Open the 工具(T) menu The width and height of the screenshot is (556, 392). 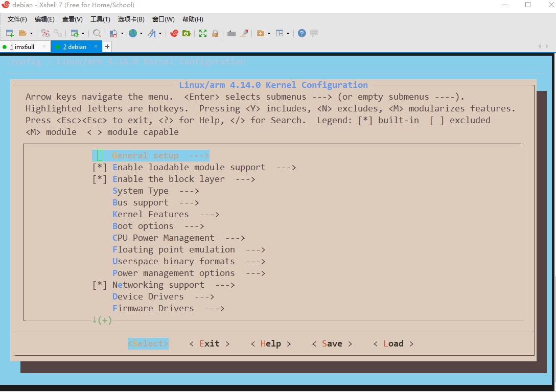pyautogui.click(x=100, y=19)
